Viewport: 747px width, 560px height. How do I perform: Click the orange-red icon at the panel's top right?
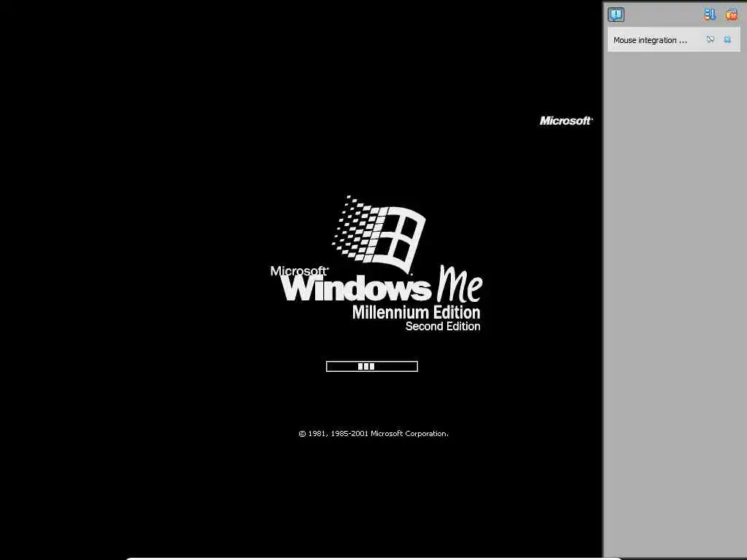point(731,15)
